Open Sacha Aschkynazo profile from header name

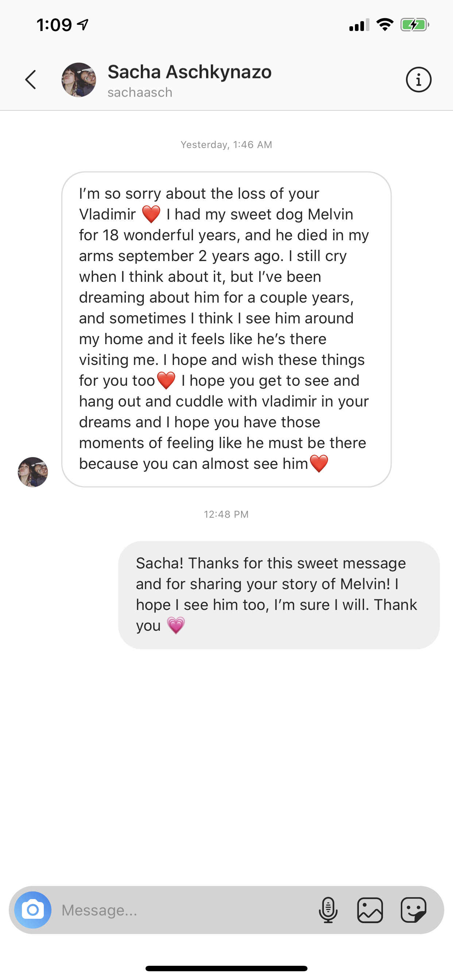tap(190, 72)
